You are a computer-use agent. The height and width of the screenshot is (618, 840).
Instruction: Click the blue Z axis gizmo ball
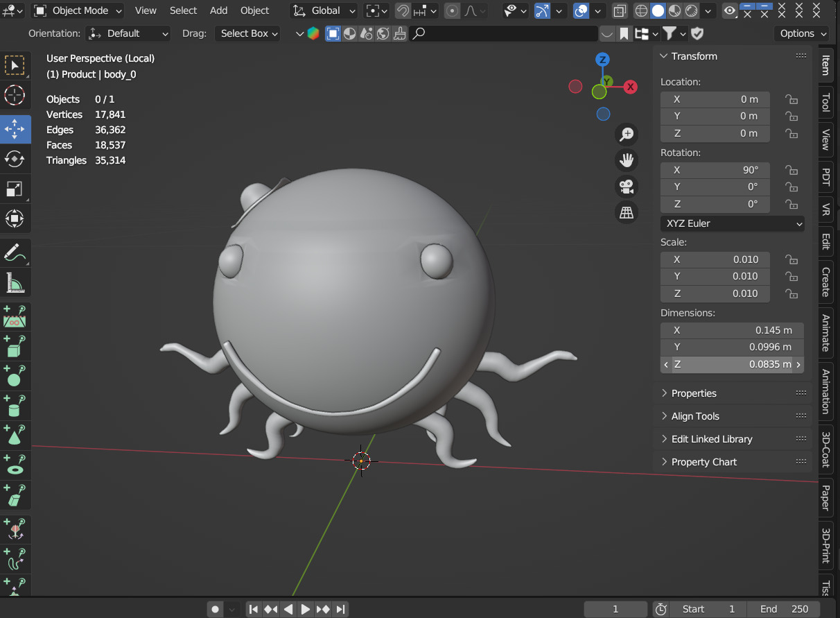(x=603, y=59)
